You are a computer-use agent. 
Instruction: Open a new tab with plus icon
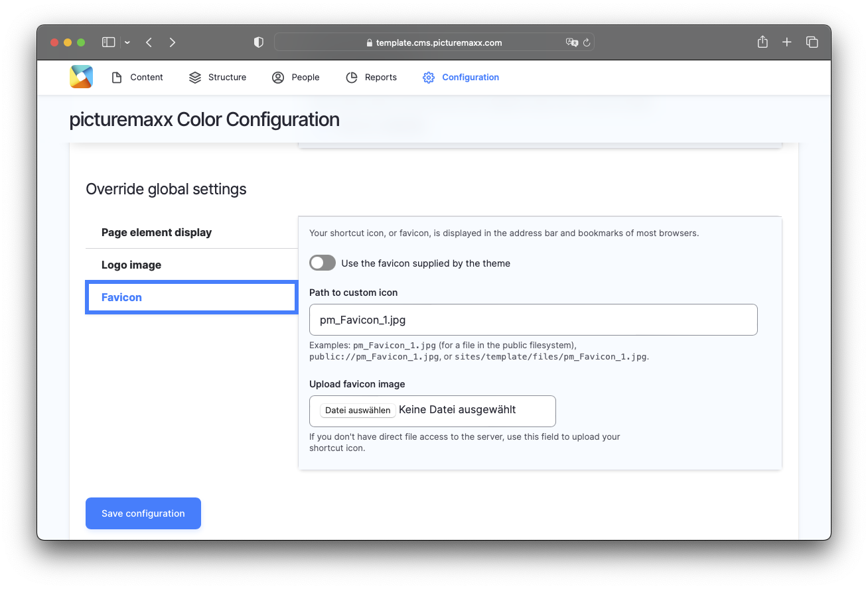click(787, 42)
